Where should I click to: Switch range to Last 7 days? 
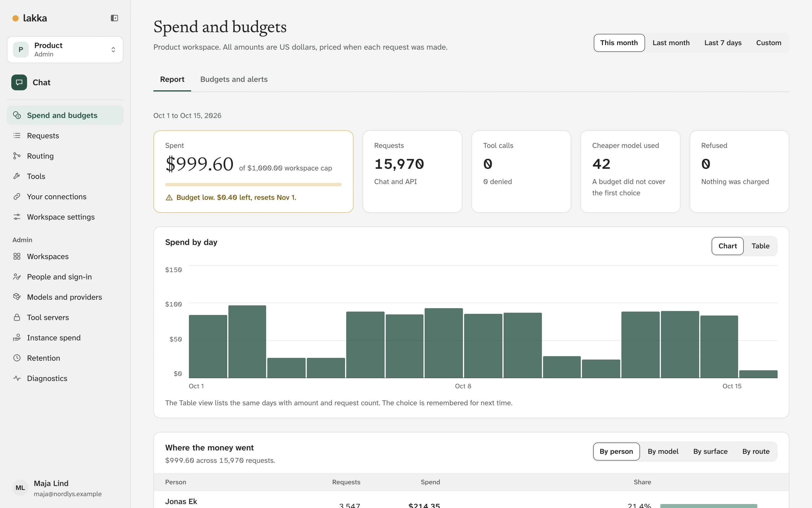[723, 43]
